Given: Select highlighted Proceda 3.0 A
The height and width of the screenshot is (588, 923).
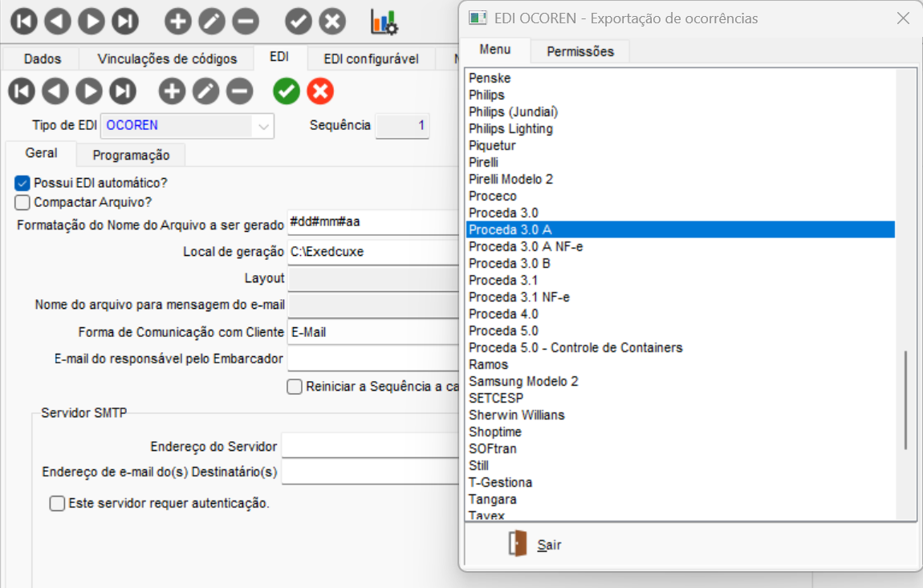Looking at the screenshot, I should coord(681,229).
